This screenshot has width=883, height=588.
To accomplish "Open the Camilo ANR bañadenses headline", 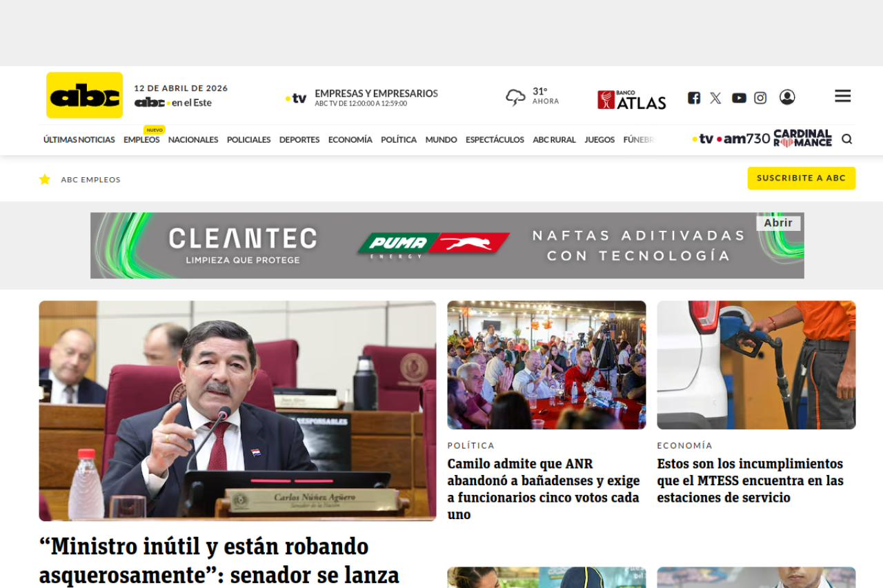I will pyautogui.click(x=543, y=489).
